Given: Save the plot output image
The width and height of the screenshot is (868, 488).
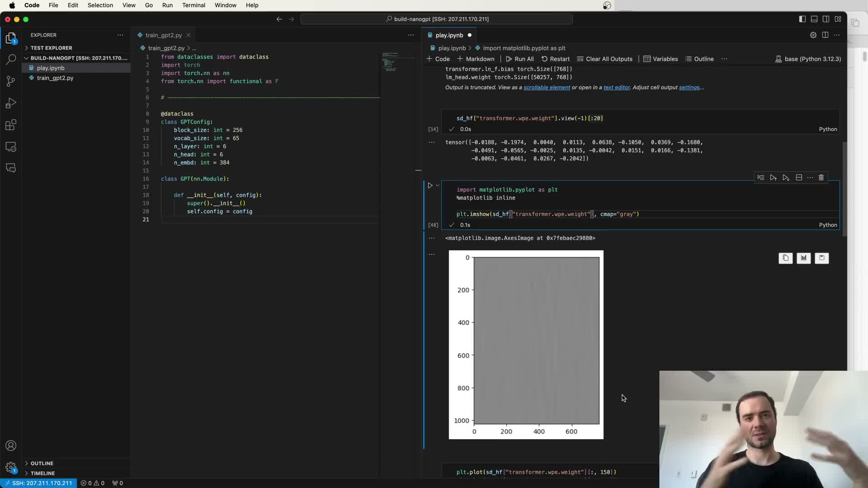Looking at the screenshot, I should [821, 258].
